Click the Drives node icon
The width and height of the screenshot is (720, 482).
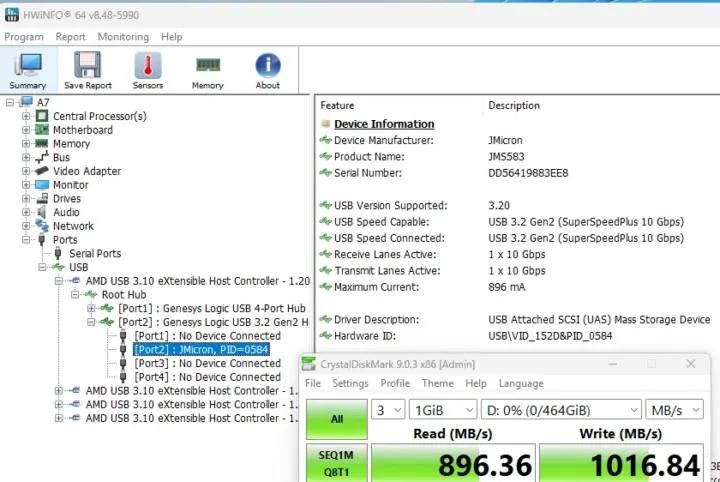pyautogui.click(x=42, y=198)
